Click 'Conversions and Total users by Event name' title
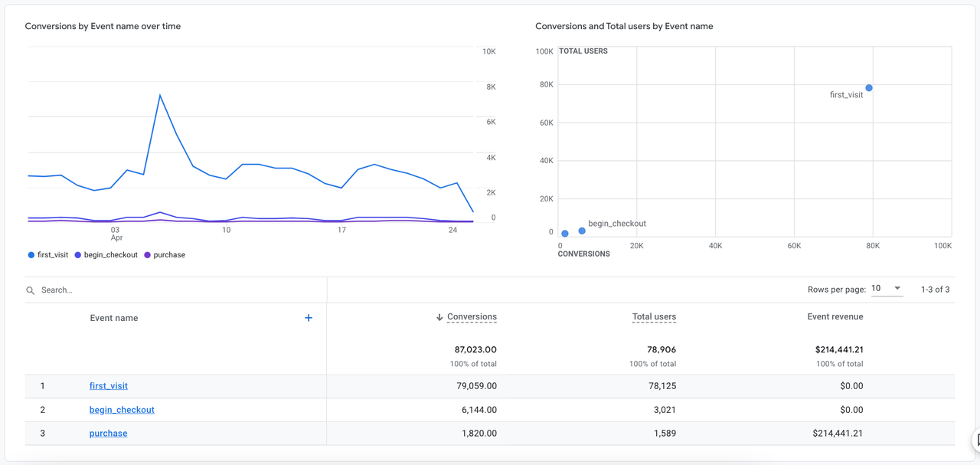980x465 pixels. [624, 26]
